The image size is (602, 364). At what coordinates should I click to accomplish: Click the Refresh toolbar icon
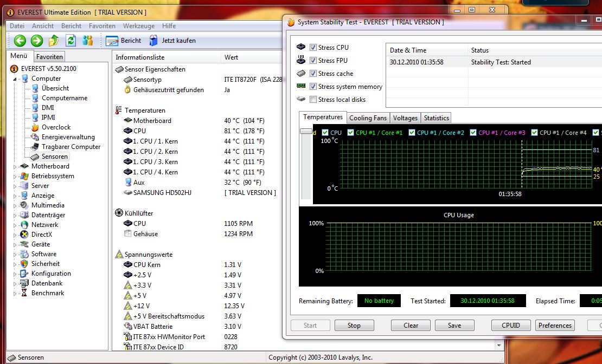[x=71, y=40]
